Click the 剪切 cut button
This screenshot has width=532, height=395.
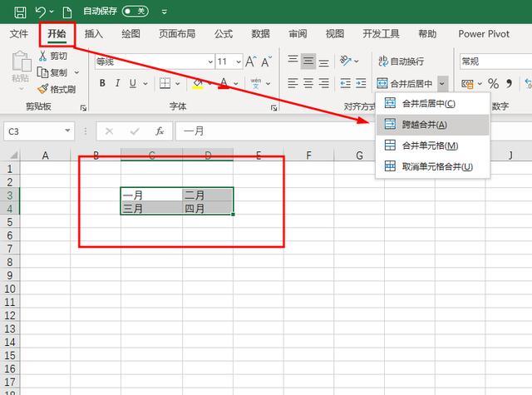click(53, 56)
